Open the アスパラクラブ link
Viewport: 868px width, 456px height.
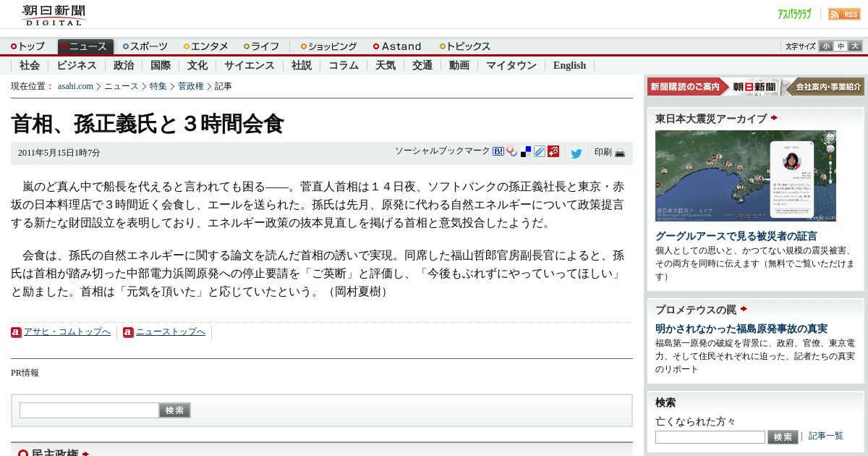coord(794,14)
